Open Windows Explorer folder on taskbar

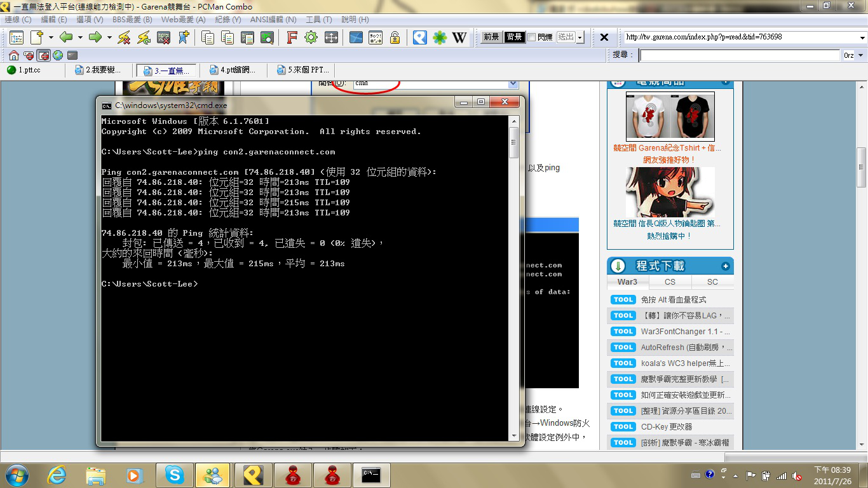[x=96, y=475]
